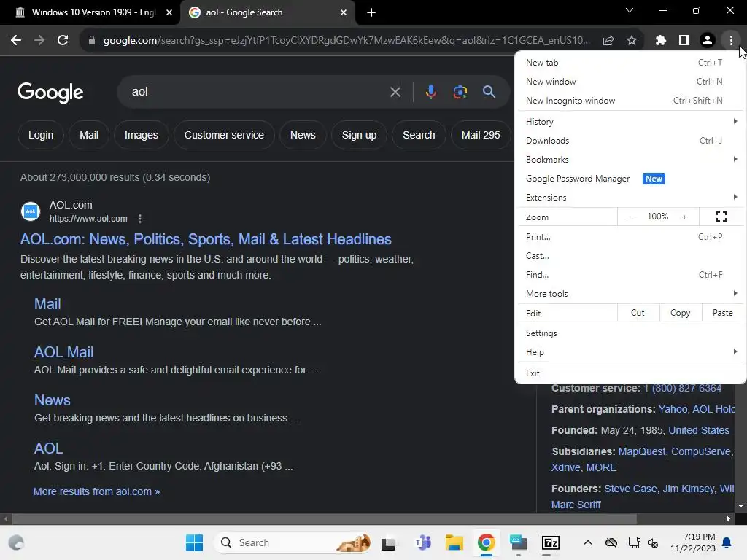The width and height of the screenshot is (747, 560).
Task: Open Settings from Chrome menu
Action: pyautogui.click(x=631, y=332)
